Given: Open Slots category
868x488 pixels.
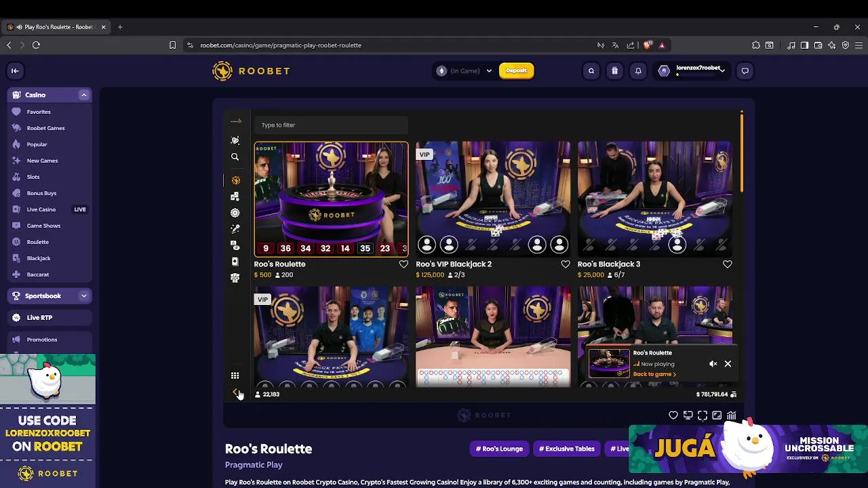Looking at the screenshot, I should click(x=33, y=177).
